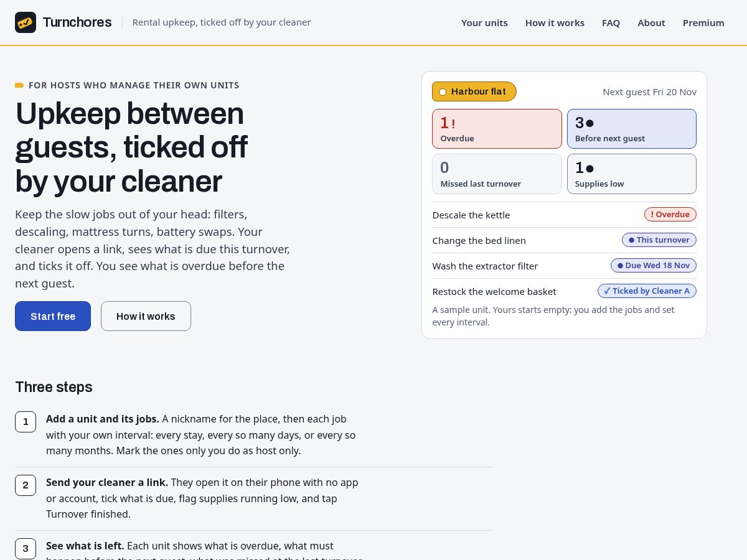Click the See what is left text

tap(85, 546)
